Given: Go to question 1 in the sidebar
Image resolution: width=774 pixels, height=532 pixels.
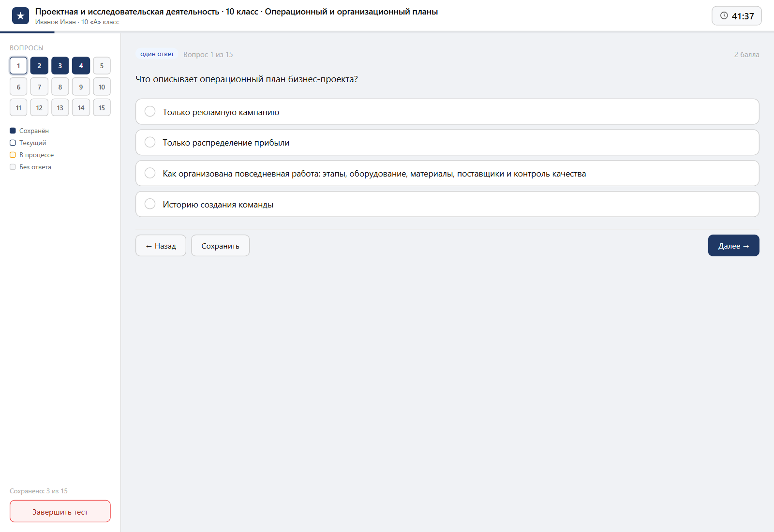Looking at the screenshot, I should tap(18, 66).
